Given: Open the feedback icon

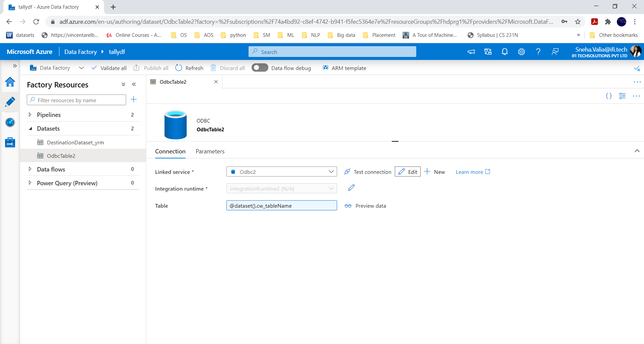Looking at the screenshot, I should pyautogui.click(x=555, y=52).
